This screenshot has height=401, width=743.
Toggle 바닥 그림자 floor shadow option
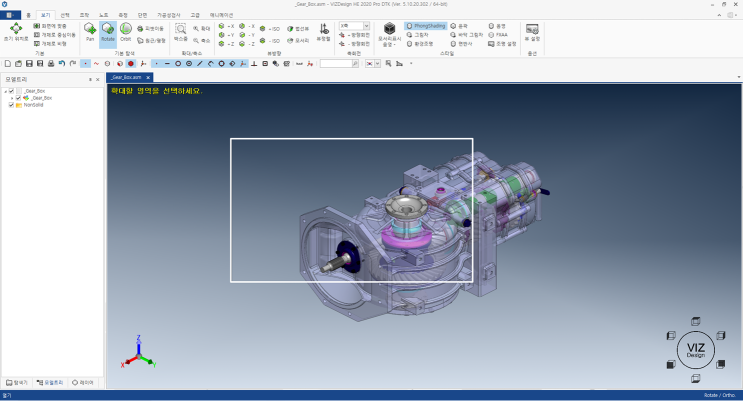466,35
